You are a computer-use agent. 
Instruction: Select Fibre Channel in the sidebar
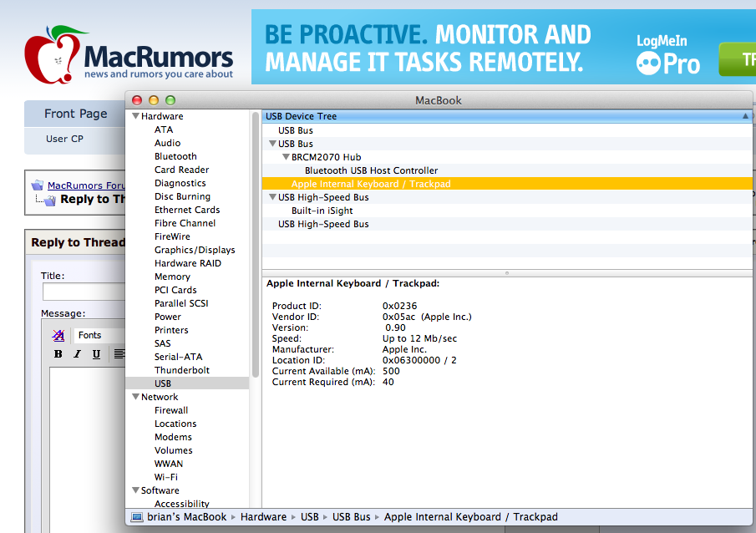185,223
